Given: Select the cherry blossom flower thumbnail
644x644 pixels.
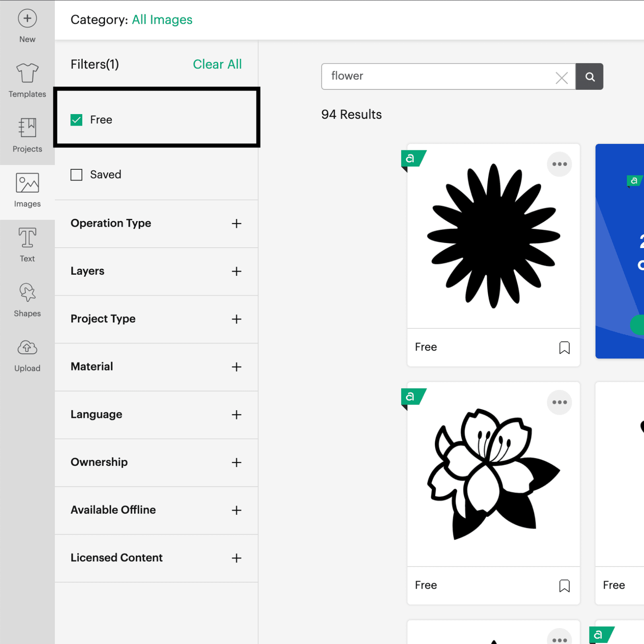Looking at the screenshot, I should tap(493, 474).
